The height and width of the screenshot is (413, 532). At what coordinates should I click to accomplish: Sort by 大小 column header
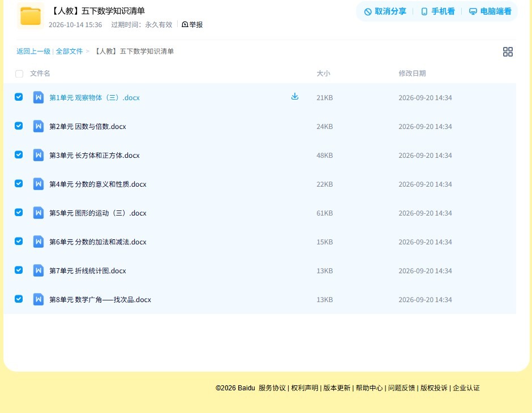pyautogui.click(x=323, y=73)
